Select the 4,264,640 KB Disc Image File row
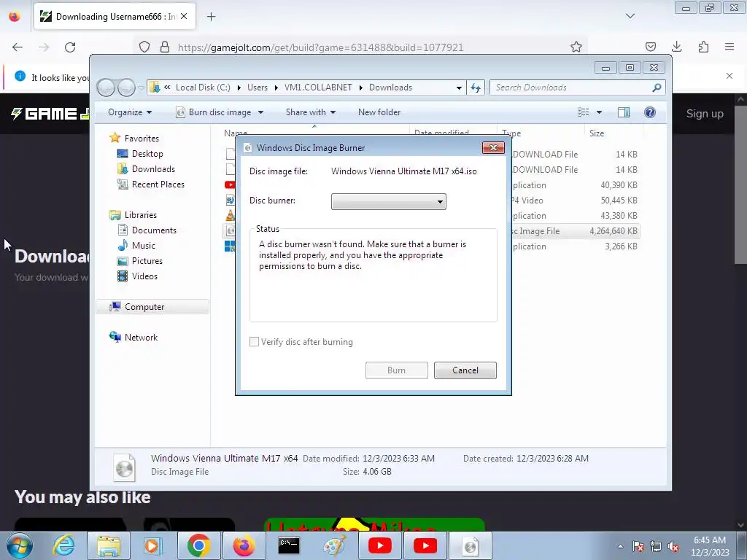This screenshot has width=747, height=560. pos(431,231)
